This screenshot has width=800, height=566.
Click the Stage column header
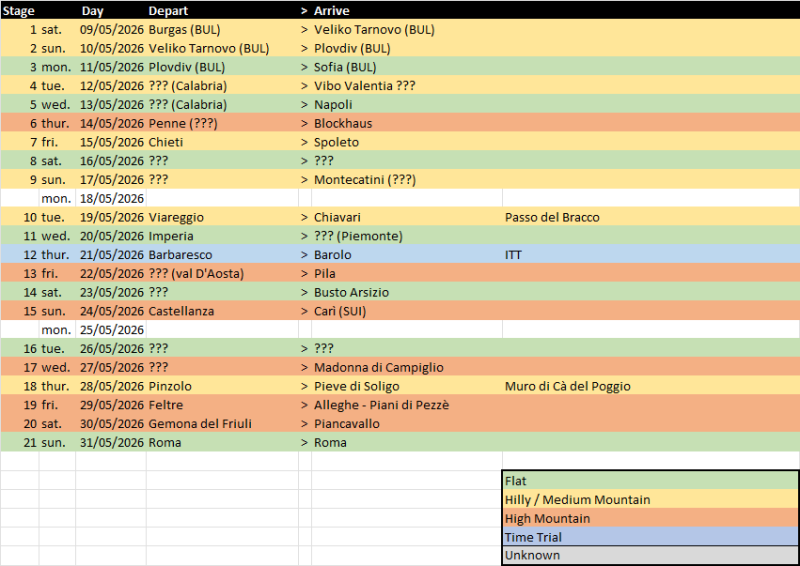click(x=19, y=11)
